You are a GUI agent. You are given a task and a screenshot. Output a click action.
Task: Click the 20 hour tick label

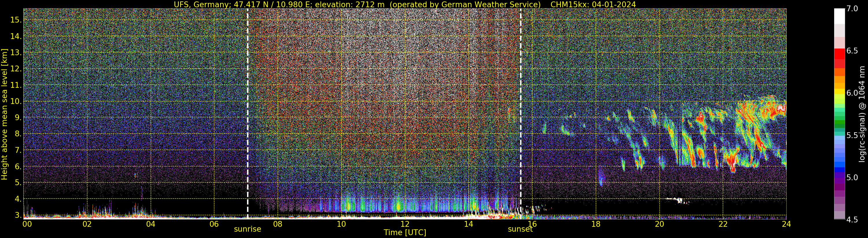point(659,224)
